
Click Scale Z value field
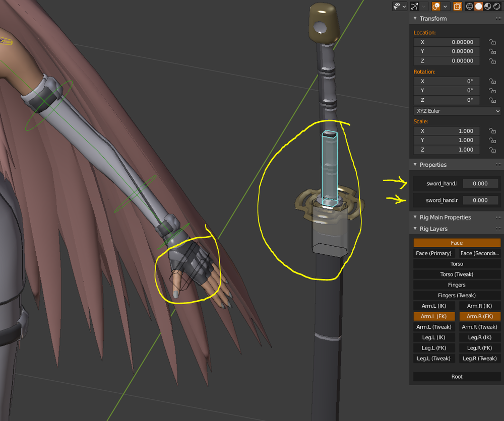(447, 150)
